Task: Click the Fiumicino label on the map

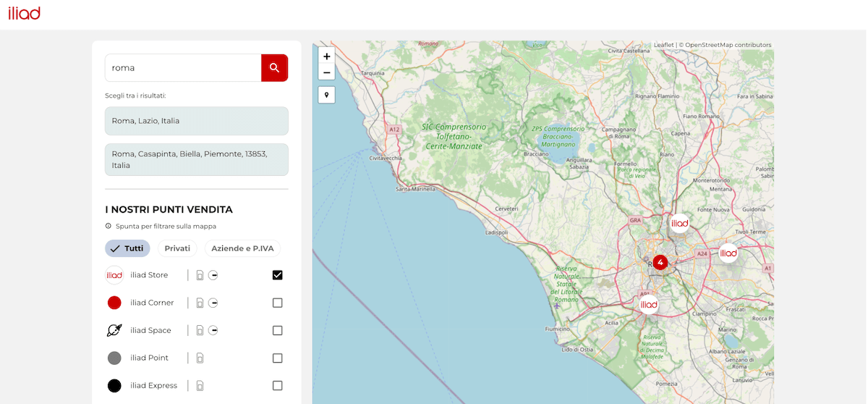Action: (558, 329)
